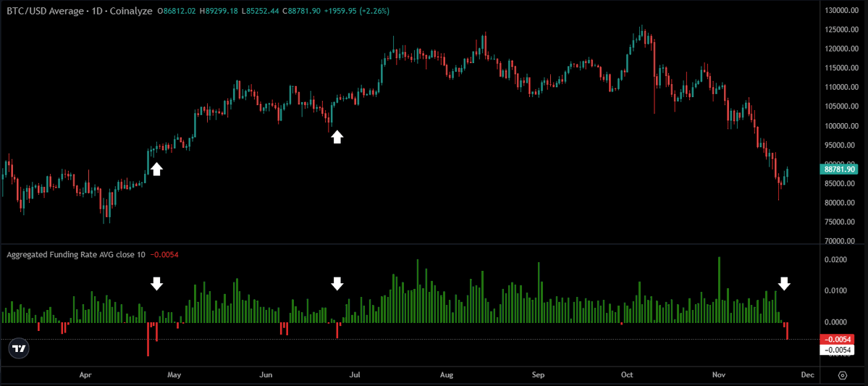Click the red -0.0054 funding rate axis label
This screenshot has width=868, height=386.
coord(836,340)
